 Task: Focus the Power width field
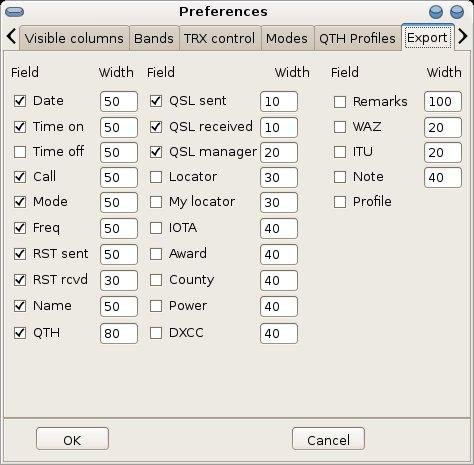click(x=279, y=306)
